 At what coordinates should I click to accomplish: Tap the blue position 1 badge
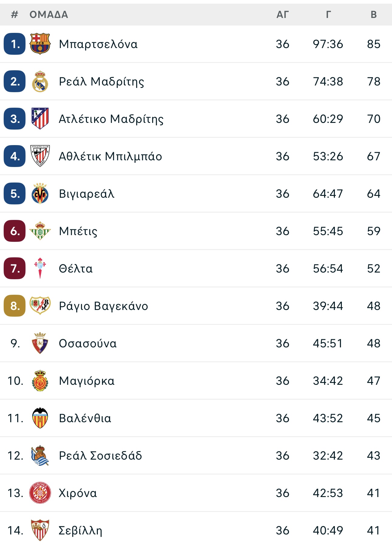click(x=15, y=44)
